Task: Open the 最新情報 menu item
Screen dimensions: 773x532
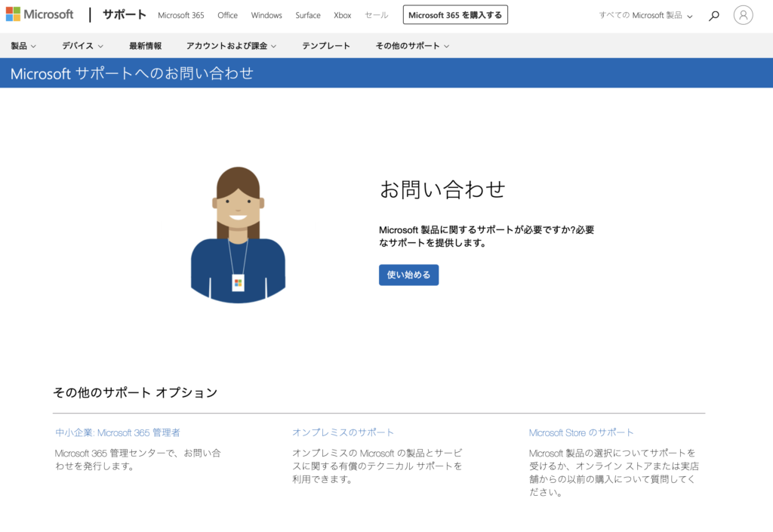Action: tap(146, 46)
